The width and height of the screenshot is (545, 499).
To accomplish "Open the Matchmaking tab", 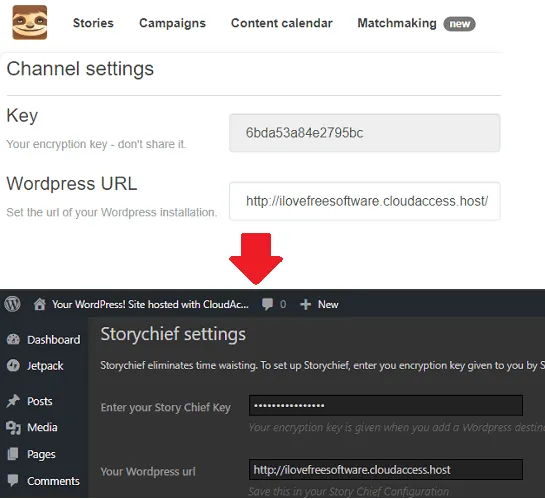I will coord(397,23).
